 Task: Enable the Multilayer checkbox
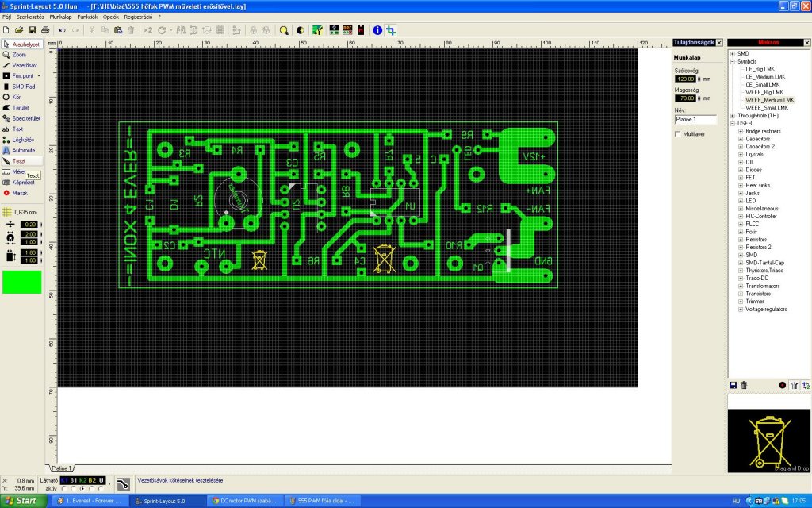coord(677,134)
